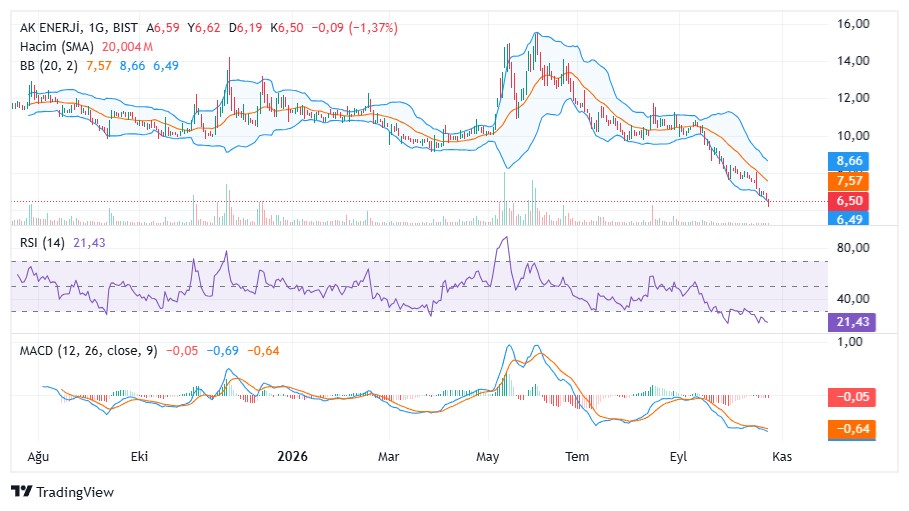This screenshot has height=511, width=909.
Task: Click the BB legend value 7,57
Action: [99, 66]
